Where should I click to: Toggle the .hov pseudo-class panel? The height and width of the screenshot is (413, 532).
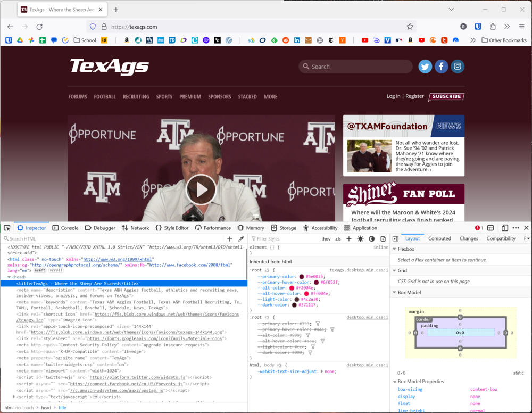(326, 239)
